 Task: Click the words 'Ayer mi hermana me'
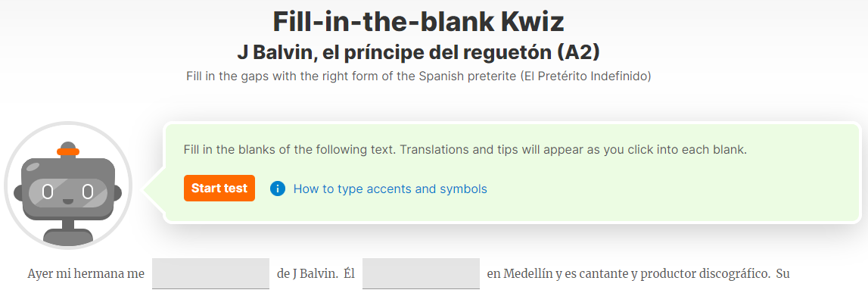click(x=86, y=273)
